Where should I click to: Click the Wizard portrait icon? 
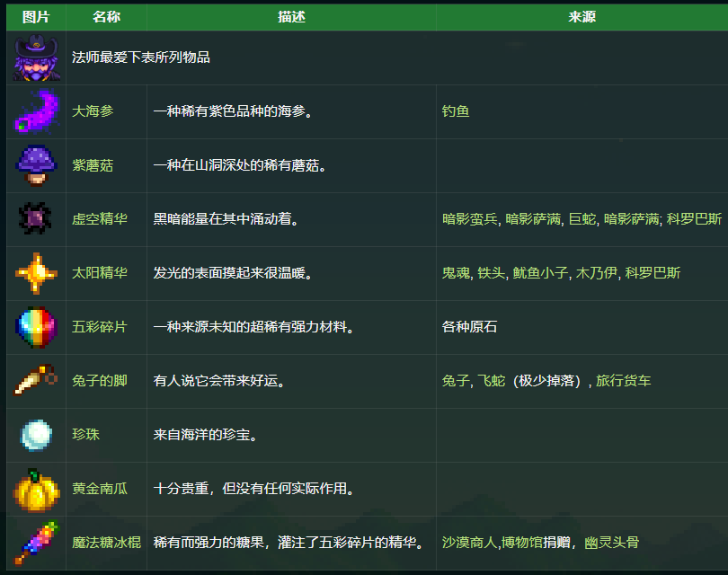[x=36, y=57]
